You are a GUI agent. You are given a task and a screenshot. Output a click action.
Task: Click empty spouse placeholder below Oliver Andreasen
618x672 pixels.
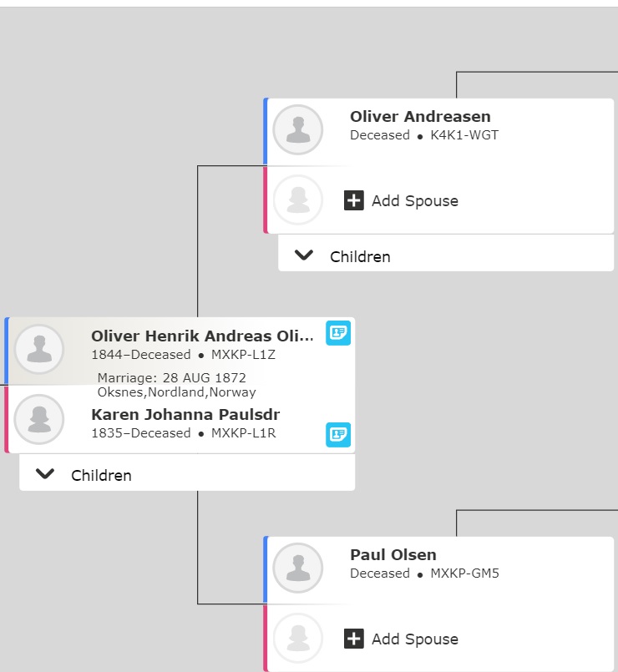tap(297, 200)
